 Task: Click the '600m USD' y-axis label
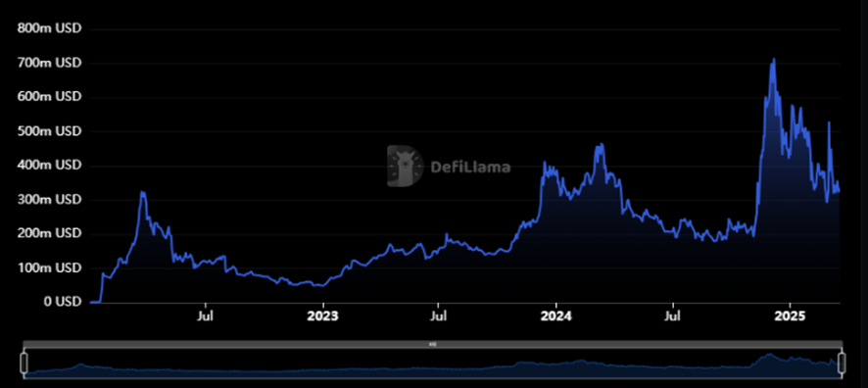pos(49,96)
